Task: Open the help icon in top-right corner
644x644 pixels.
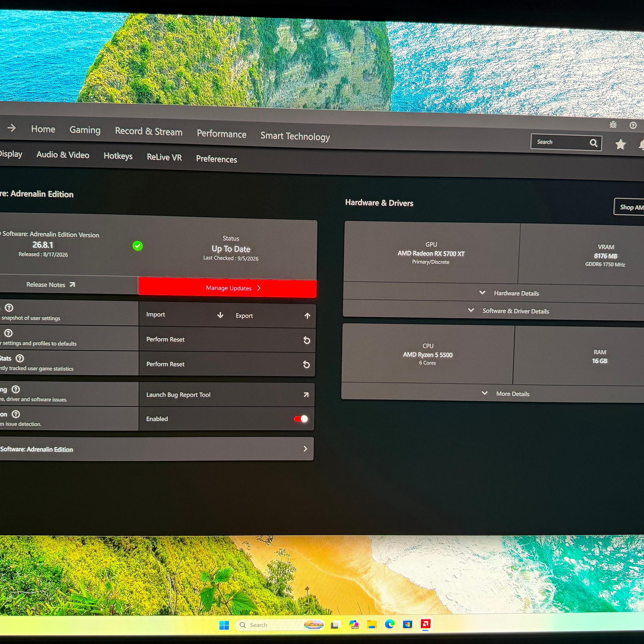Action: click(x=633, y=125)
